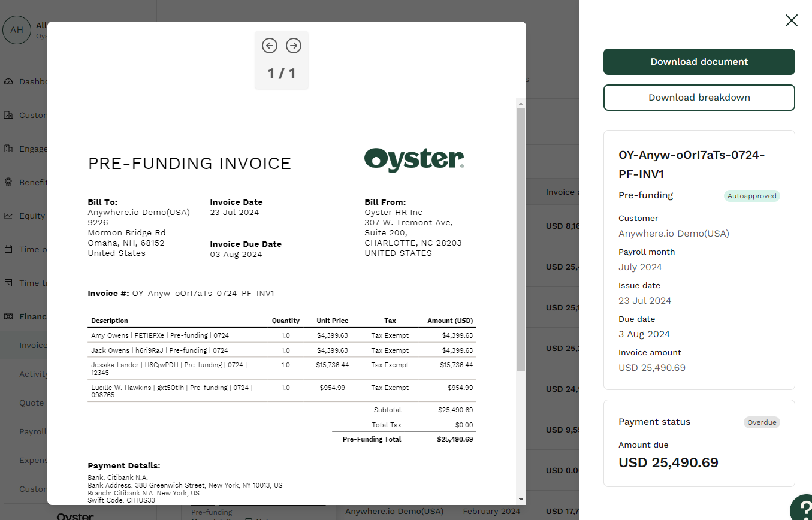Click the Benefits lightbulb sidebar icon
Screen dimensions: 812x520
click(8, 182)
